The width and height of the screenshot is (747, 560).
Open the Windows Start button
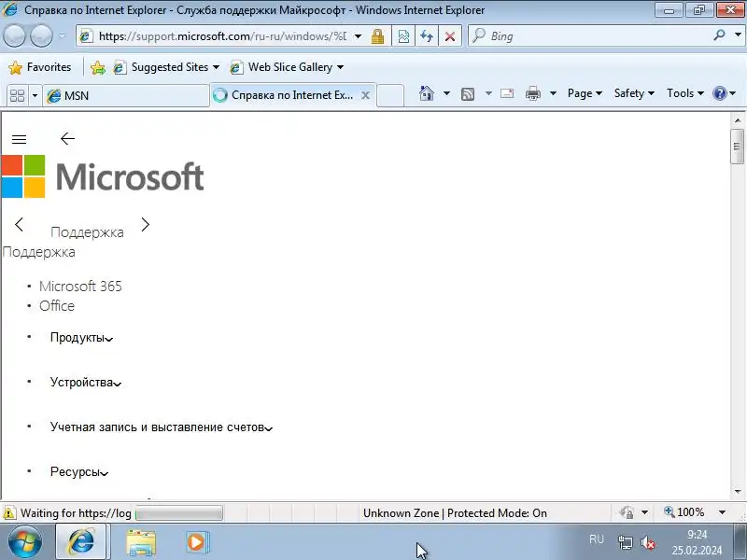click(x=24, y=542)
